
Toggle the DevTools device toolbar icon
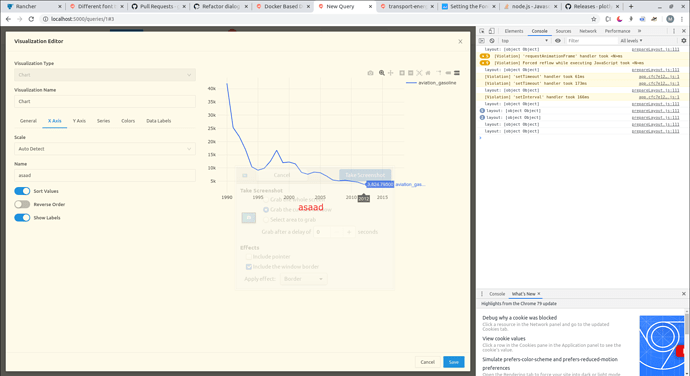coord(492,31)
